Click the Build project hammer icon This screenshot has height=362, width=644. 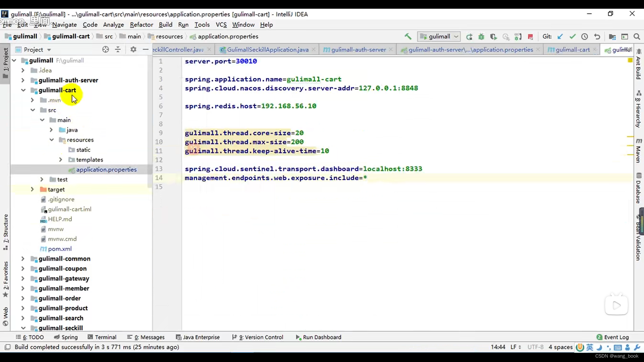pos(408,37)
